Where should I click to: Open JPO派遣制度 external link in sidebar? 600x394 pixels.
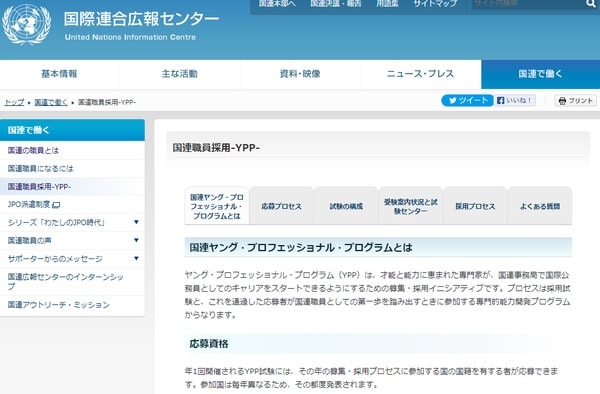coord(72,205)
